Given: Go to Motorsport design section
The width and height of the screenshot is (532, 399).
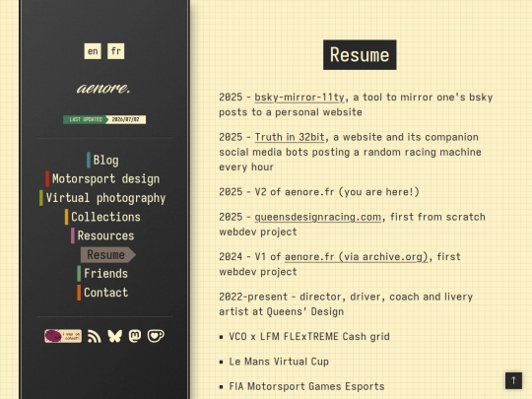Looking at the screenshot, I should point(102,178).
